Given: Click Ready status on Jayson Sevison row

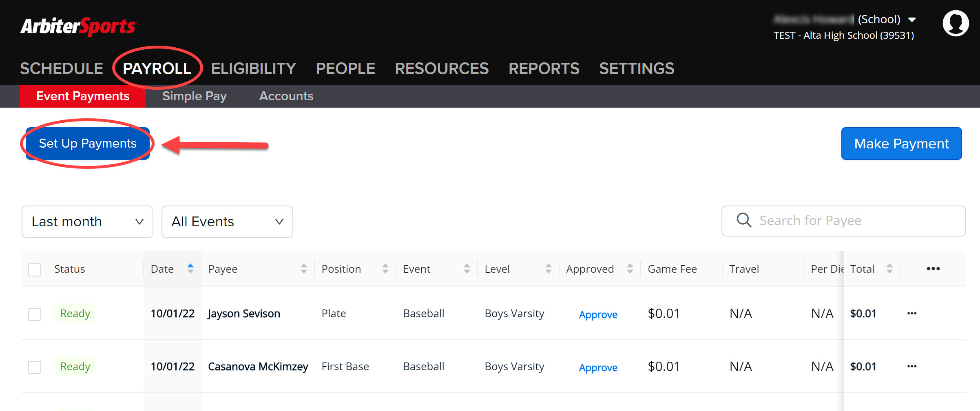Looking at the screenshot, I should point(75,314).
